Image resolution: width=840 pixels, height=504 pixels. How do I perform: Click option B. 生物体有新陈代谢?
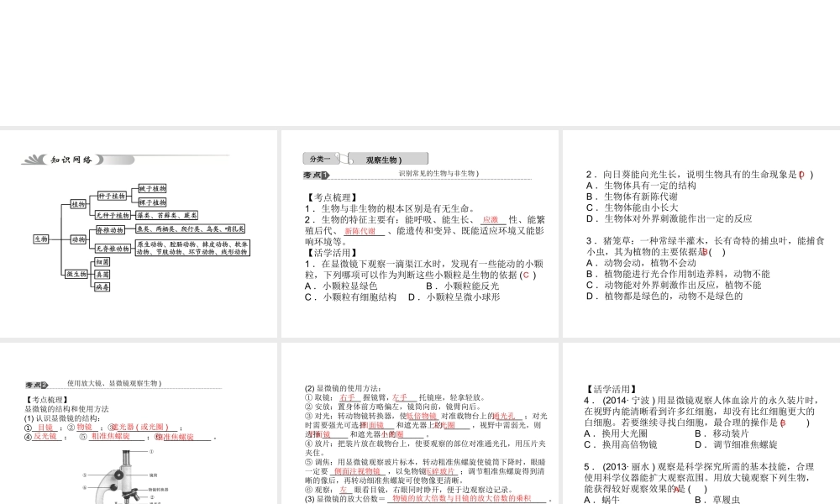coord(632,197)
